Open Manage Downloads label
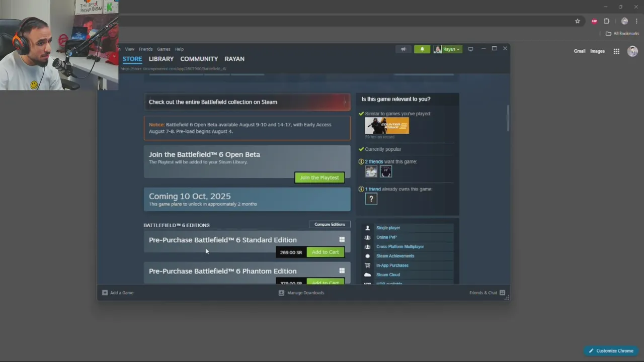This screenshot has width=644, height=362. pos(305,293)
